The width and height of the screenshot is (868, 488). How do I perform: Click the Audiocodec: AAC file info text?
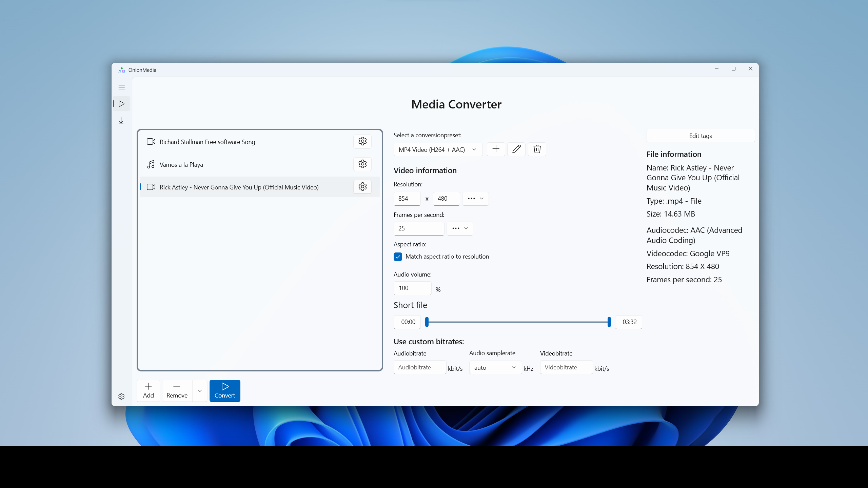coord(694,235)
